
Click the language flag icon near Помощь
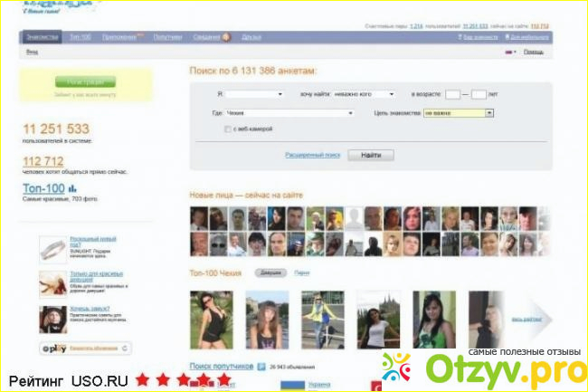click(508, 52)
